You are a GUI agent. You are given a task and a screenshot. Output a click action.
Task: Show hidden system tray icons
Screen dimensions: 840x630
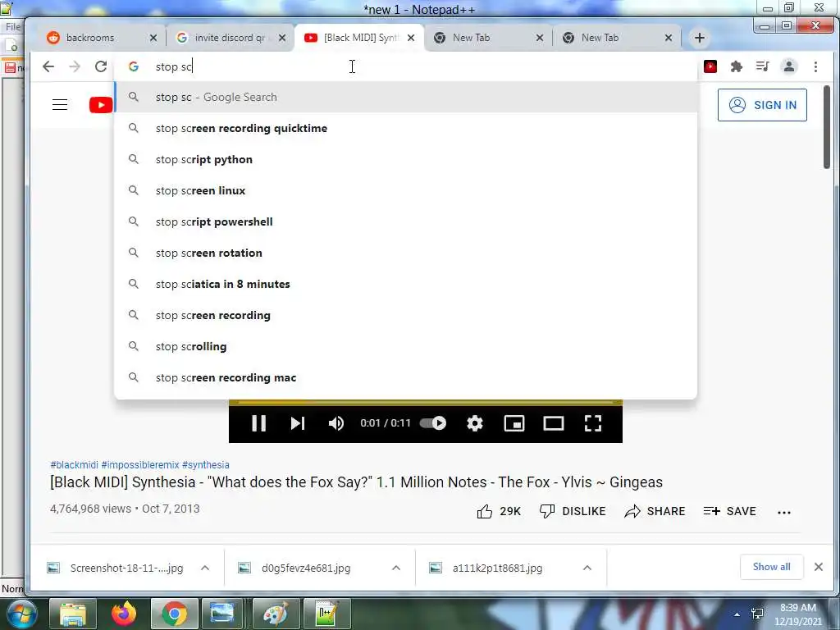(737, 614)
